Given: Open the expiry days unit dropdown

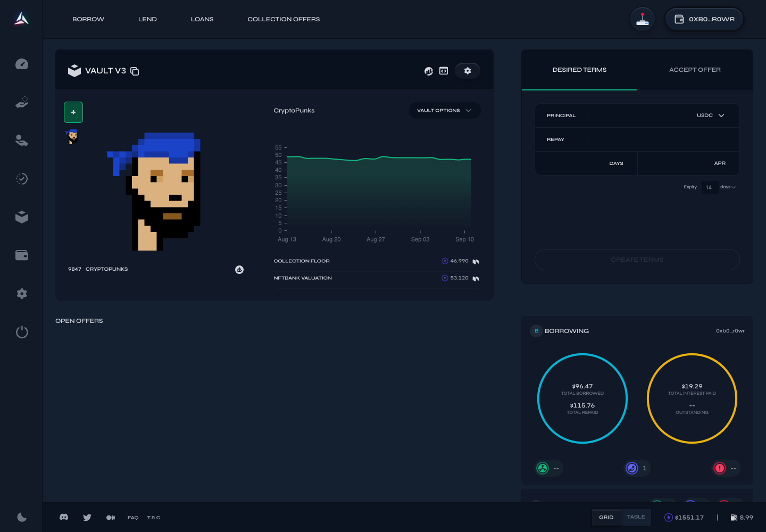Looking at the screenshot, I should coord(728,187).
